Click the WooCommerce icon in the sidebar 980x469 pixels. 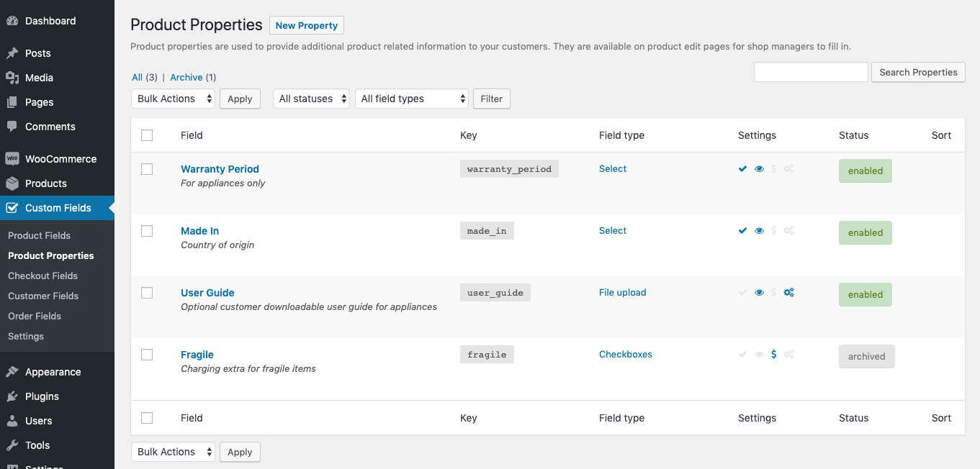12,159
